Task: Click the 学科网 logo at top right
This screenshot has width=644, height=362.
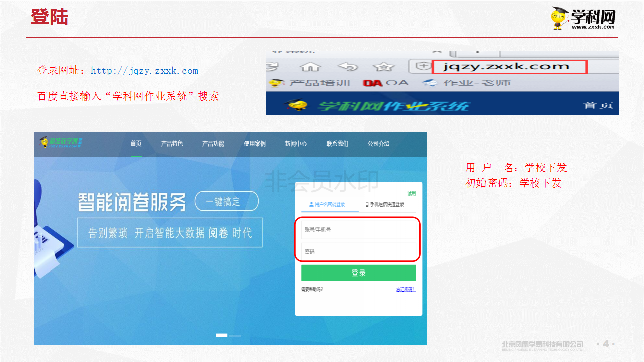Action: (584, 18)
